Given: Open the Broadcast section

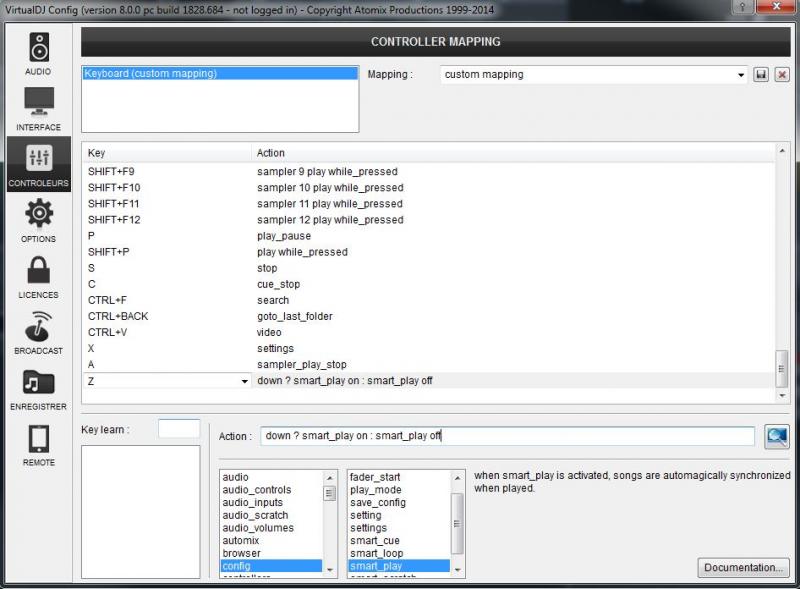Looking at the screenshot, I should [38, 332].
